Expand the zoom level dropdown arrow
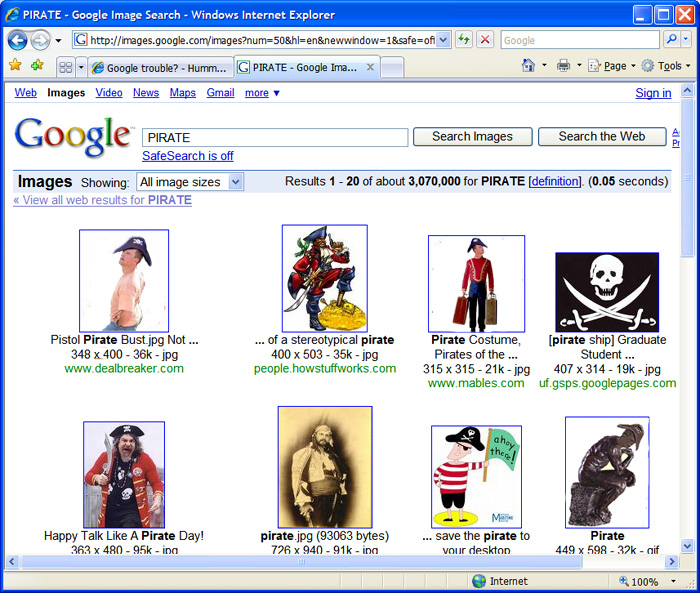 [x=673, y=581]
